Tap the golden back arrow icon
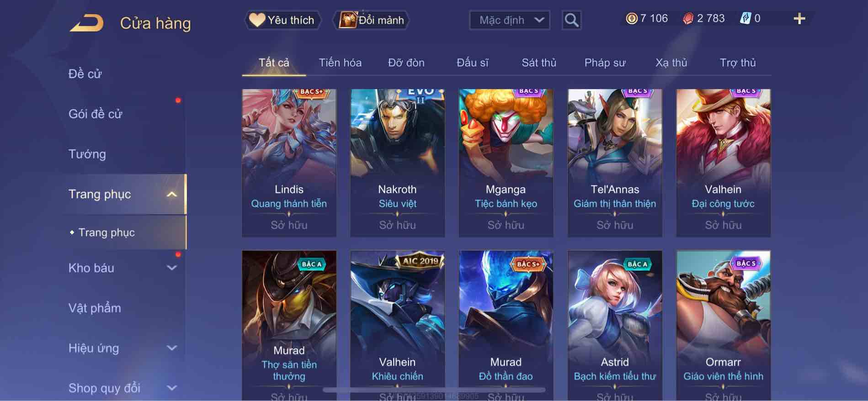Image resolution: width=868 pixels, height=401 pixels. pos(87,23)
